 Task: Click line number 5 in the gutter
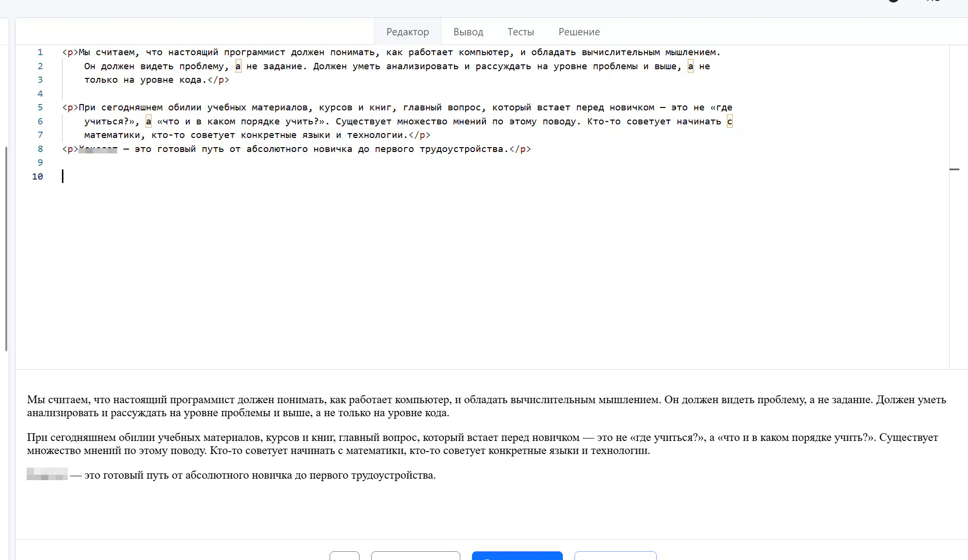(40, 107)
